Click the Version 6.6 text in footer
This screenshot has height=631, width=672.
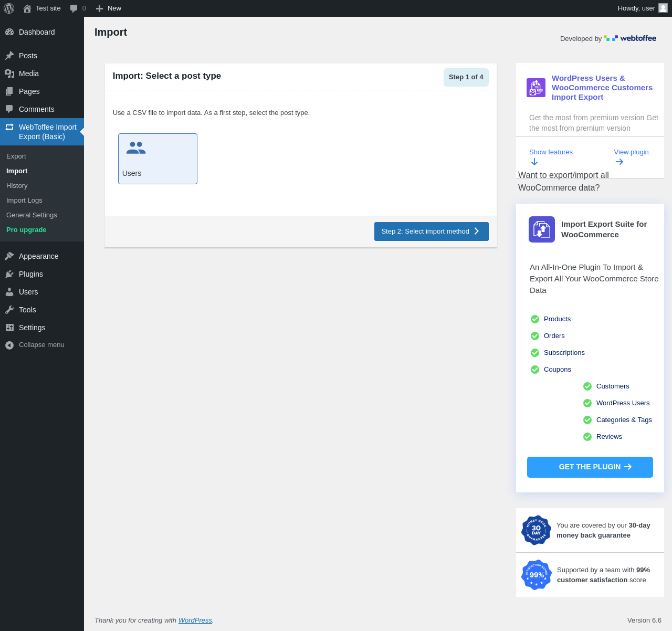click(x=644, y=621)
